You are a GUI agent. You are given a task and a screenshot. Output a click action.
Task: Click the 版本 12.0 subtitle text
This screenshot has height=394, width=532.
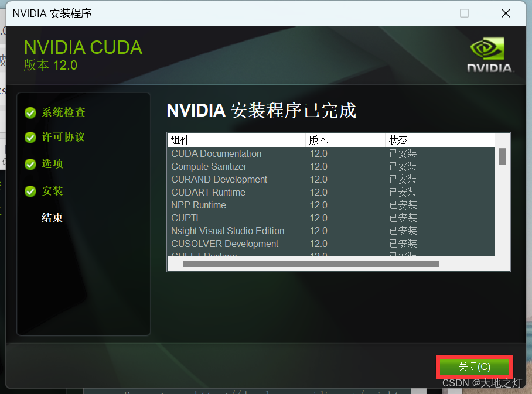(50, 65)
